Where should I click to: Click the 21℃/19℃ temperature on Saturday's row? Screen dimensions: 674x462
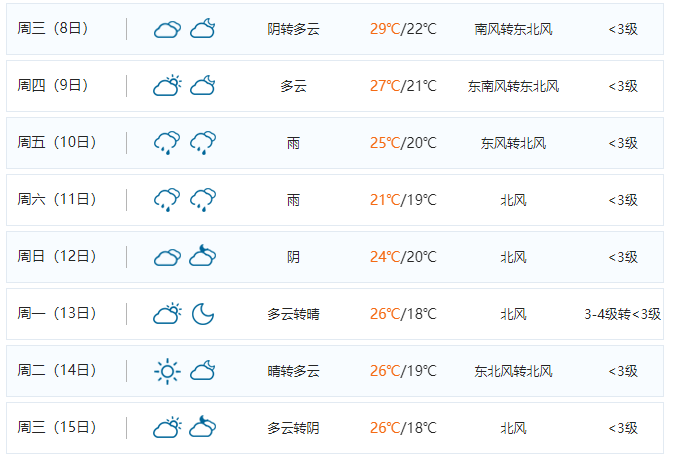pos(403,200)
